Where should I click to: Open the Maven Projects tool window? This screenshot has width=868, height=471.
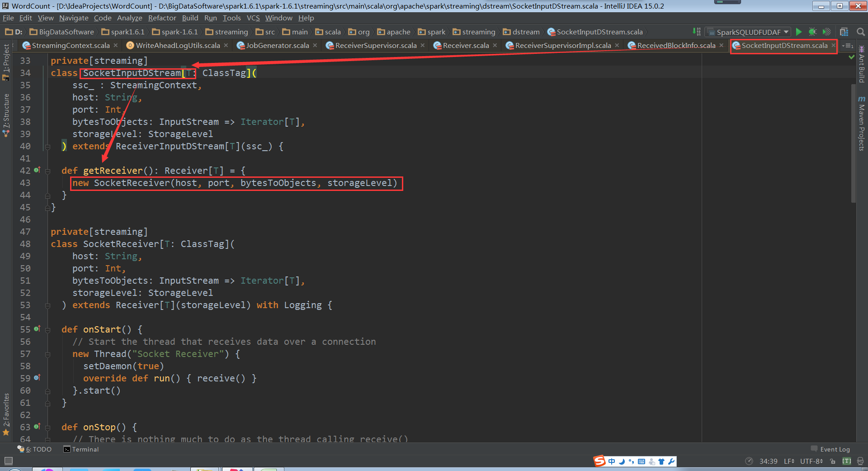(862, 124)
